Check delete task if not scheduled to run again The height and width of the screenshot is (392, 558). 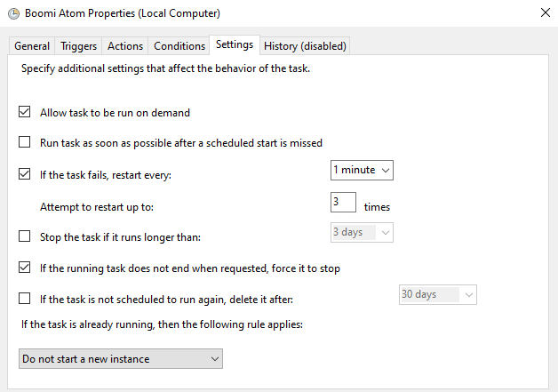click(x=25, y=299)
